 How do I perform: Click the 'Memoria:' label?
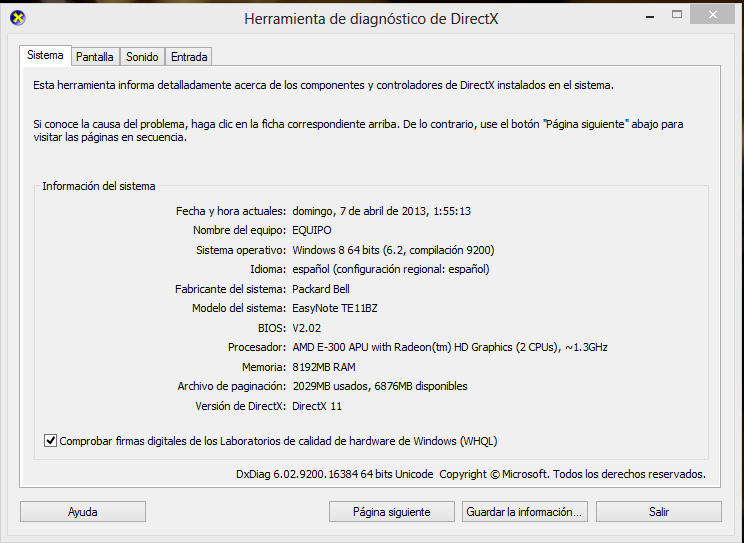(264, 367)
